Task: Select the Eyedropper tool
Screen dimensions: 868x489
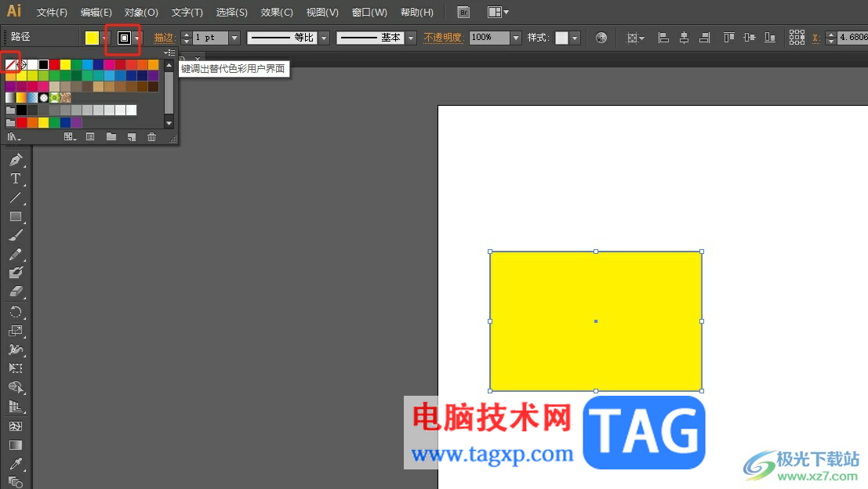Action: pos(16,464)
